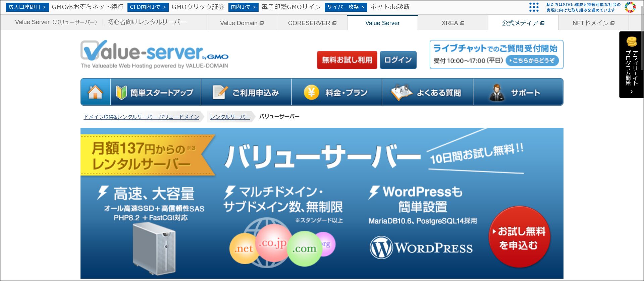Screen dimensions: 644x281
Task: Click breadcrumb レンタルサーバー link
Action: [x=230, y=117]
